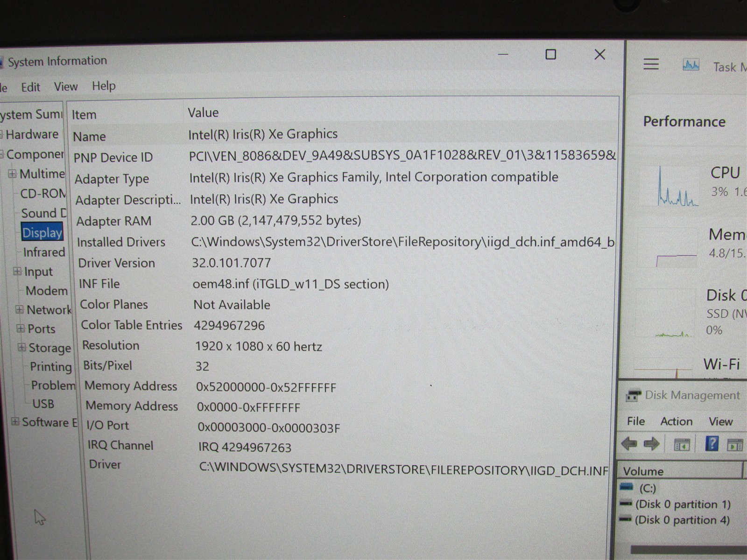This screenshot has height=560, width=747.
Task: Select the PNP Device ID row
Action: click(x=344, y=156)
